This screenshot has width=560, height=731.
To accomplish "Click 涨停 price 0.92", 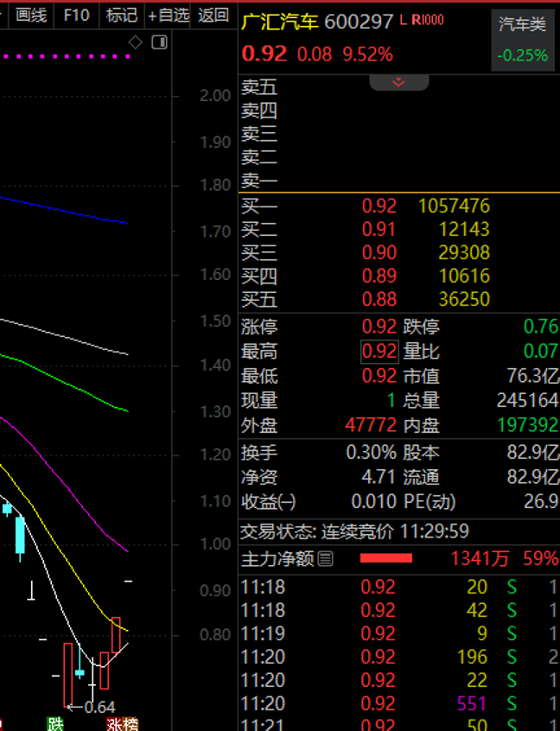I will click(x=379, y=327).
